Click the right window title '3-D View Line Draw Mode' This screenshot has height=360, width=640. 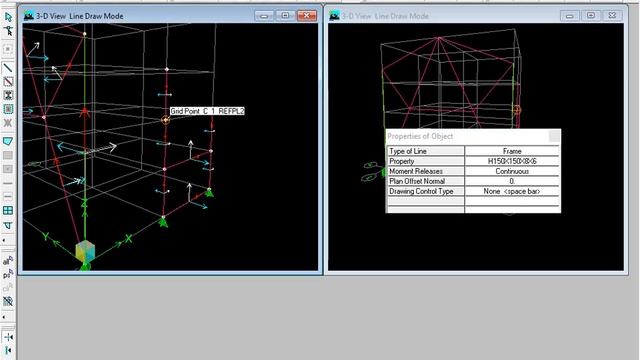[x=385, y=16]
